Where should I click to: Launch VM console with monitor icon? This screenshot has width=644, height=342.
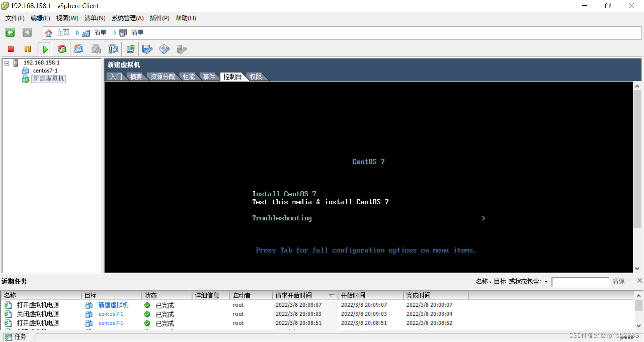pos(130,49)
